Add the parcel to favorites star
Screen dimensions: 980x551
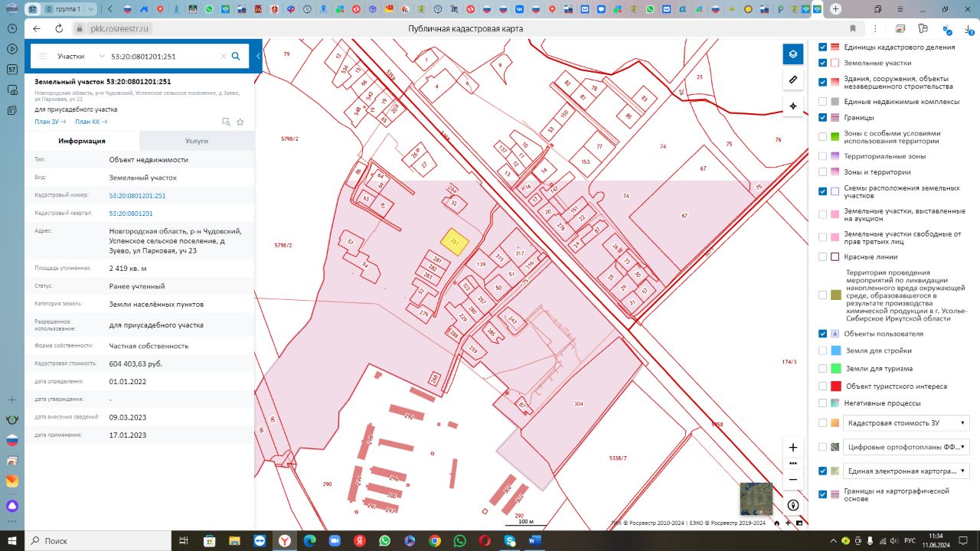pyautogui.click(x=240, y=122)
